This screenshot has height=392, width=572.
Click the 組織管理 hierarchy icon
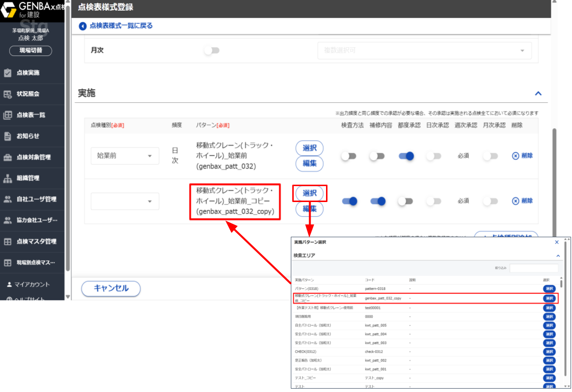(8, 178)
